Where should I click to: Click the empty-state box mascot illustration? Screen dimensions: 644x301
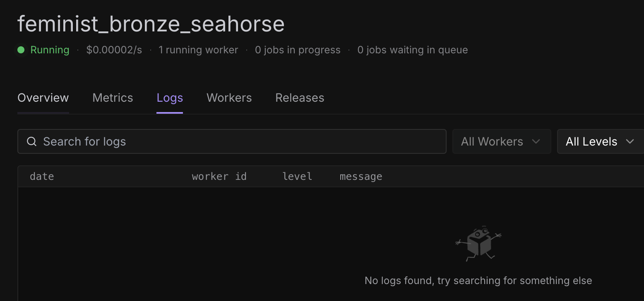[x=478, y=243]
